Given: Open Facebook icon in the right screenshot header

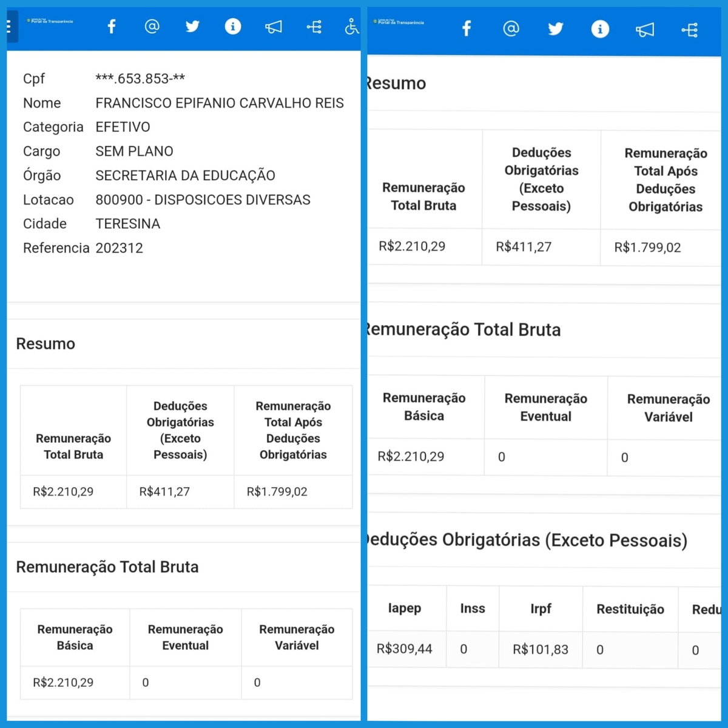Looking at the screenshot, I should coord(467,29).
